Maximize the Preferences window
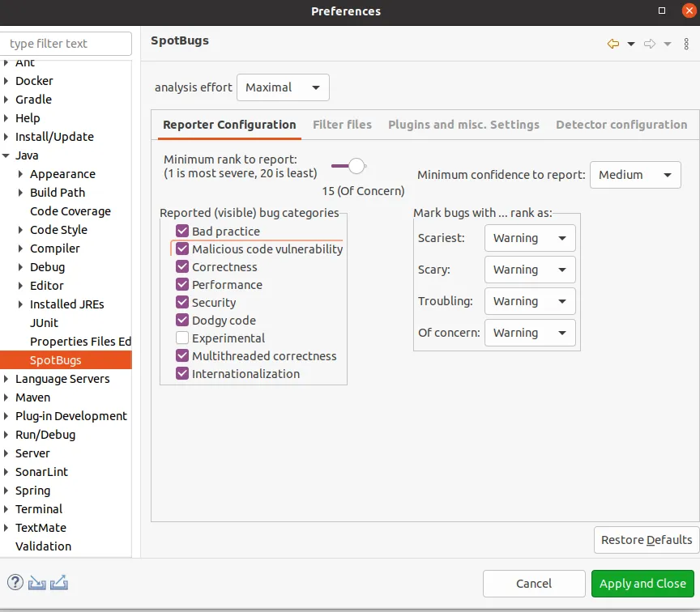Image resolution: width=700 pixels, height=612 pixels. point(662,11)
